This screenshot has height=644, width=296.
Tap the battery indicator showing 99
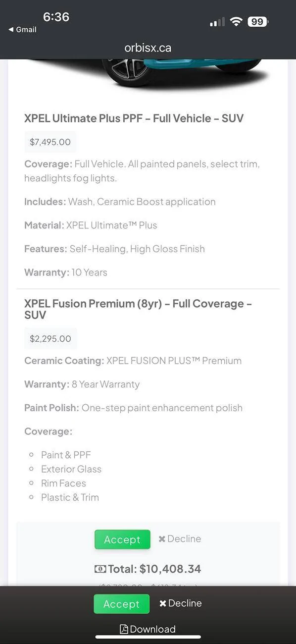tap(258, 22)
